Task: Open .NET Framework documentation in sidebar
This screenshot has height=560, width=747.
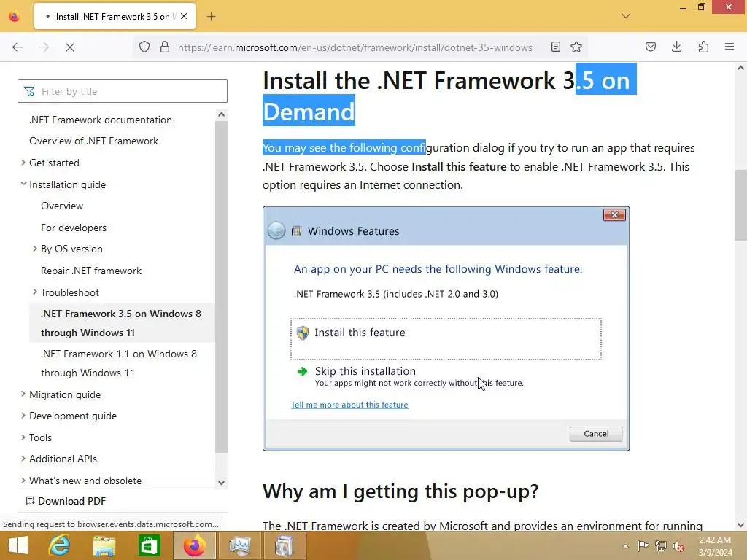Action: click(x=101, y=120)
